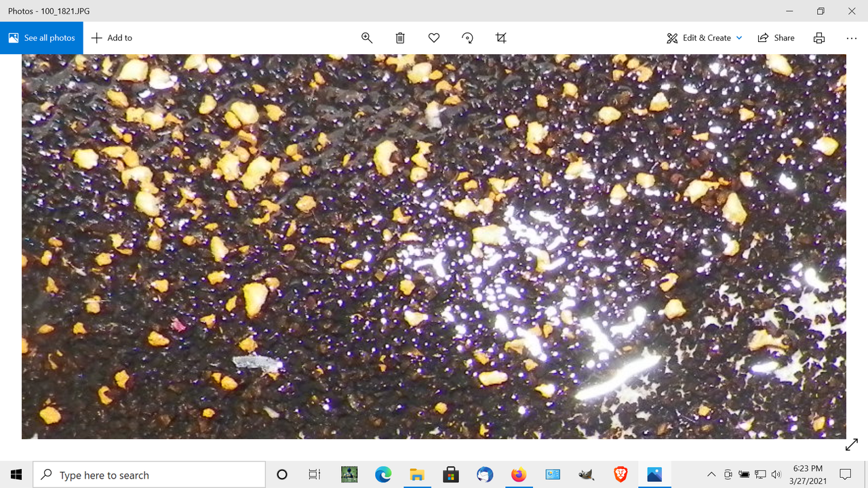The image size is (868, 488).
Task: Share the photo
Action: (776, 37)
